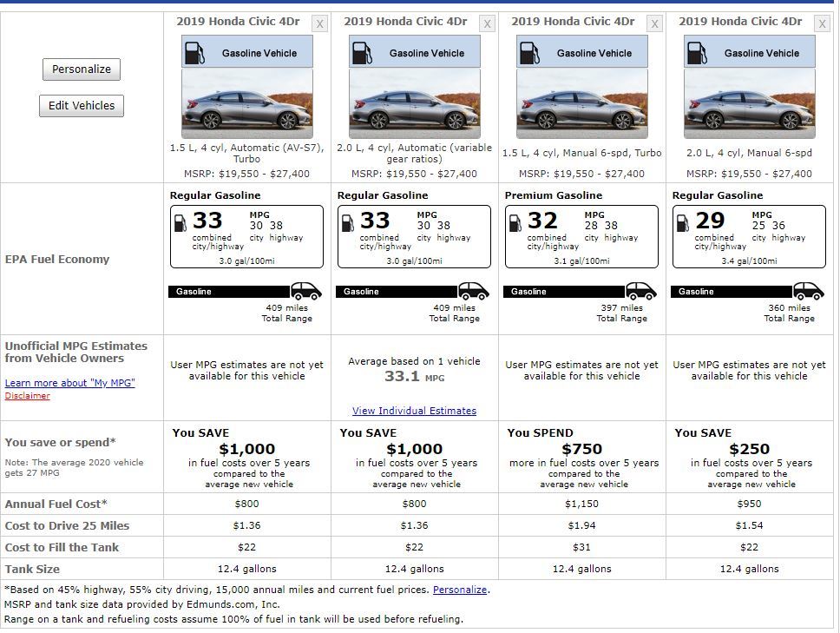
Task: Click the "EPA Fuel Economy" row label
Action: click(57, 260)
